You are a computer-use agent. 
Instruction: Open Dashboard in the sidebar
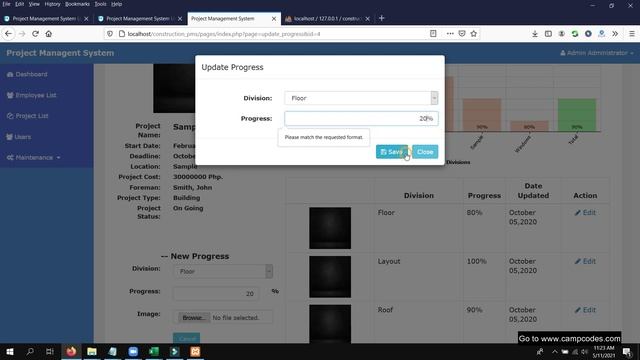27,74
